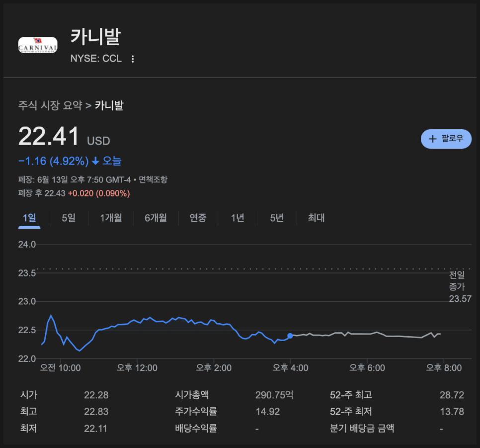Screen dimensions: 480x448
Task: Click the 22.41 current price
Action: point(49,136)
